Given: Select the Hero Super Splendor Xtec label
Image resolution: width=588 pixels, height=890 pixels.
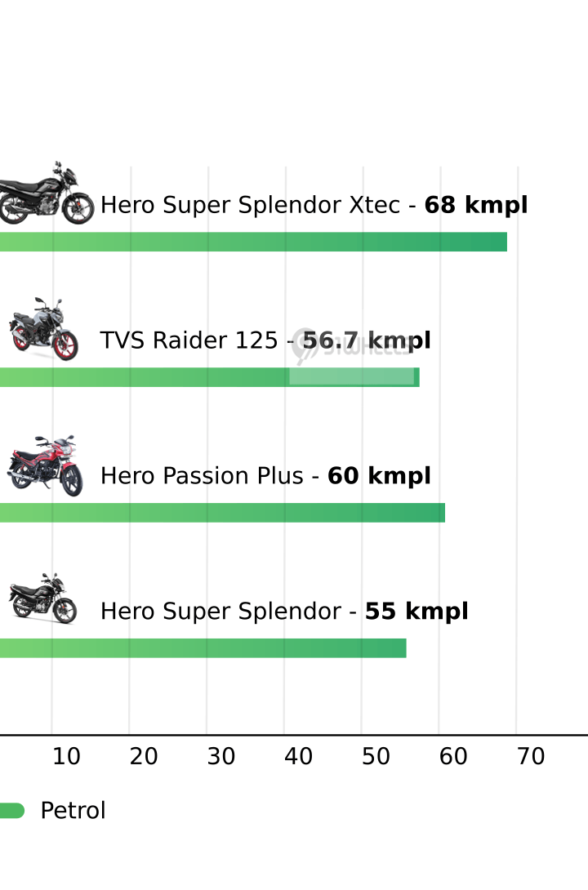Looking at the screenshot, I should 250,205.
